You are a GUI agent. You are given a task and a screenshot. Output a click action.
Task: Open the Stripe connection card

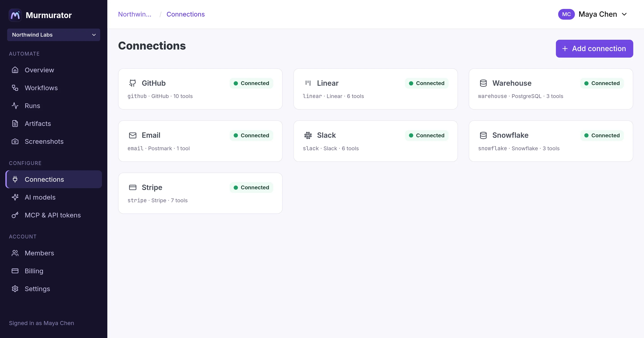pyautogui.click(x=200, y=193)
